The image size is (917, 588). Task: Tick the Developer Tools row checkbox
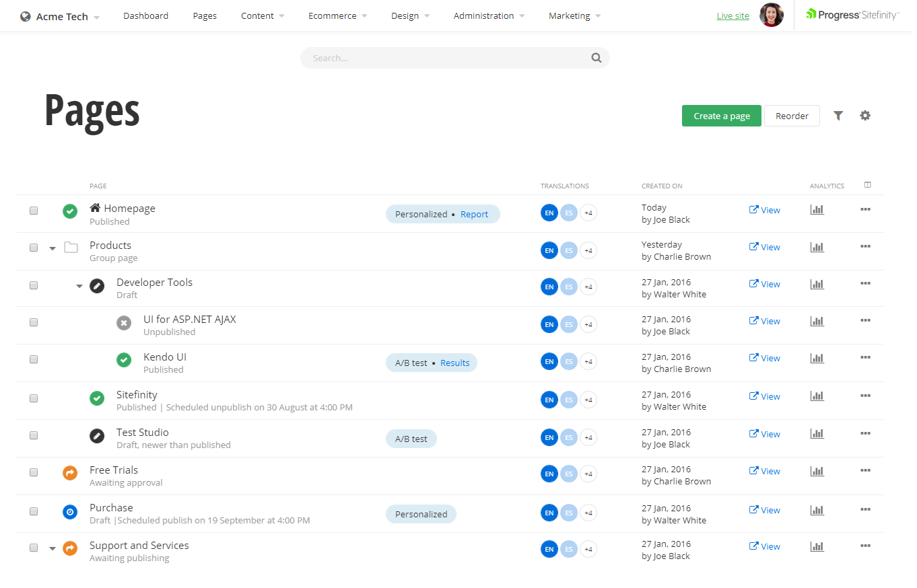pyautogui.click(x=34, y=285)
